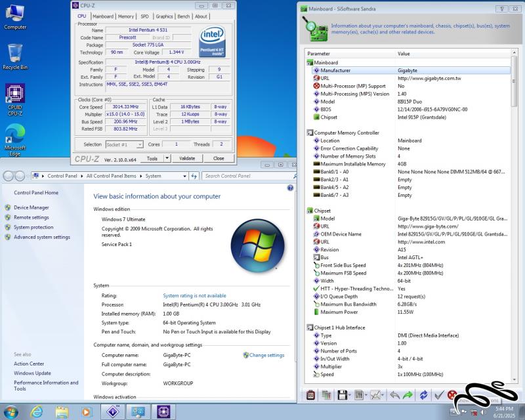525x420 pixels.
Task: Click the scroll-down arrow of Sandra's list
Action: (514, 379)
